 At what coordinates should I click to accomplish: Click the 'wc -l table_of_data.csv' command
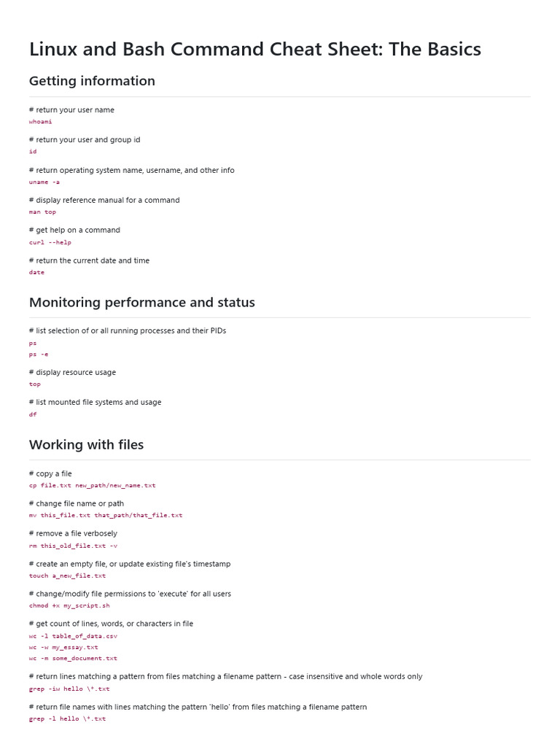pyautogui.click(x=73, y=635)
